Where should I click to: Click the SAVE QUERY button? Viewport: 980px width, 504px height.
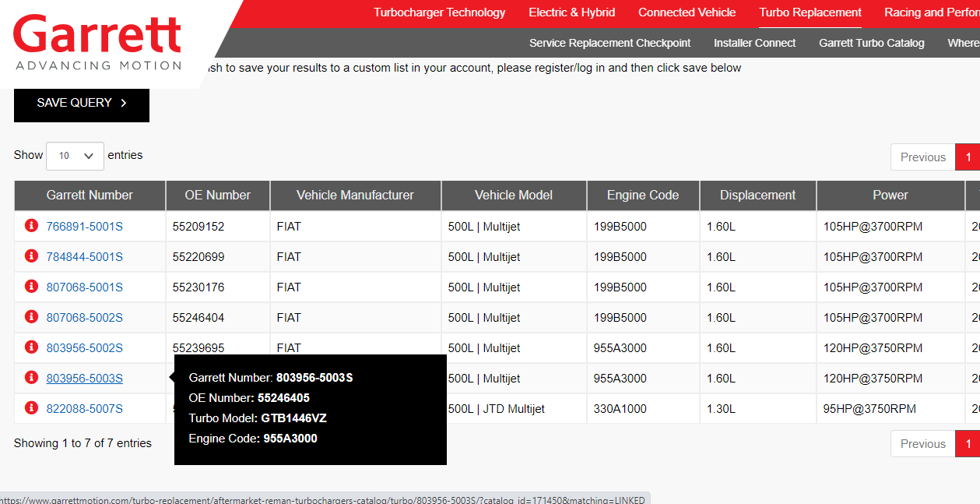pyautogui.click(x=82, y=103)
